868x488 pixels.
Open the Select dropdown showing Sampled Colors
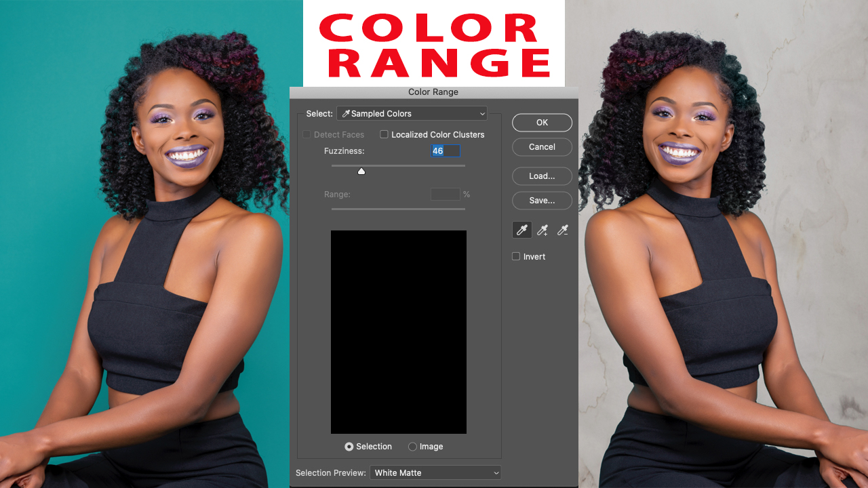(412, 113)
